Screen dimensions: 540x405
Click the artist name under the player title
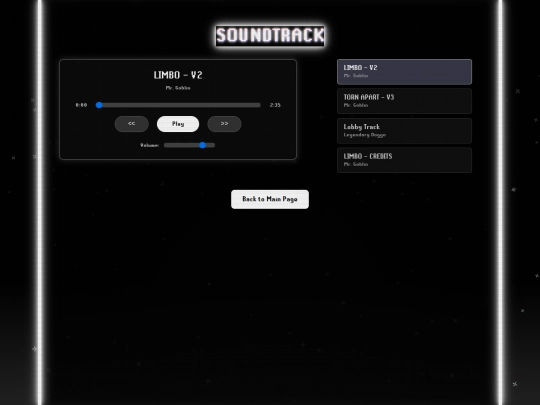[x=178, y=88]
